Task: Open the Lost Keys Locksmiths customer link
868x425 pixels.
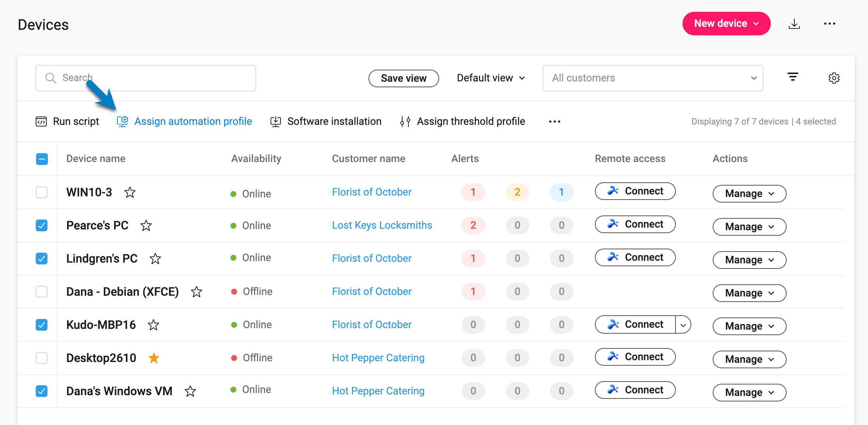Action: tap(382, 225)
